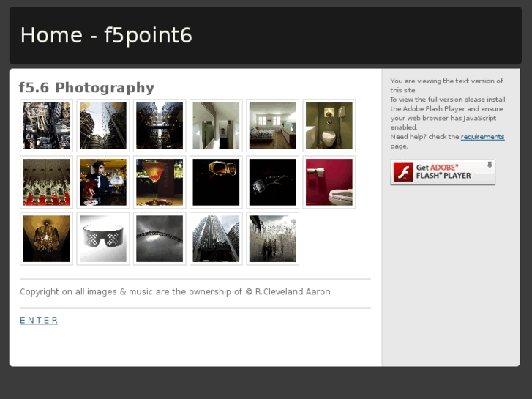Select the cocktail glass thumbnail
The image size is (532, 399).
click(160, 182)
